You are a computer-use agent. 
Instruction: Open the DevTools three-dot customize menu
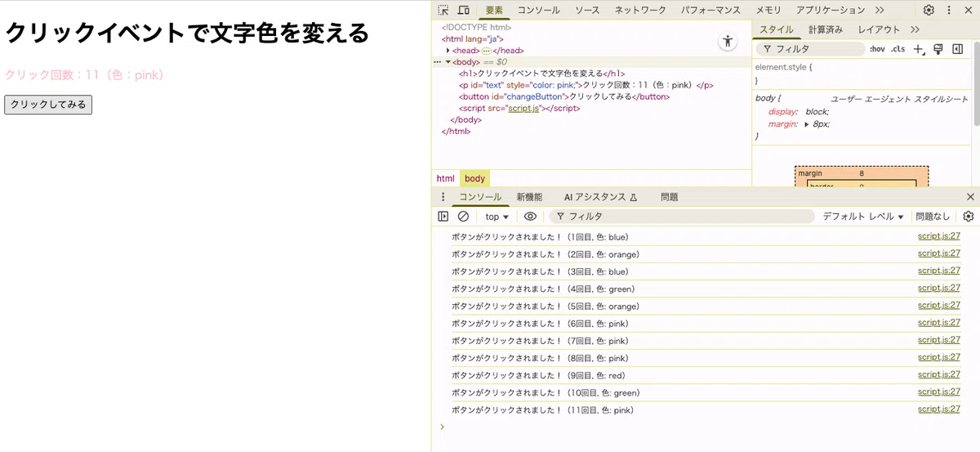949,10
